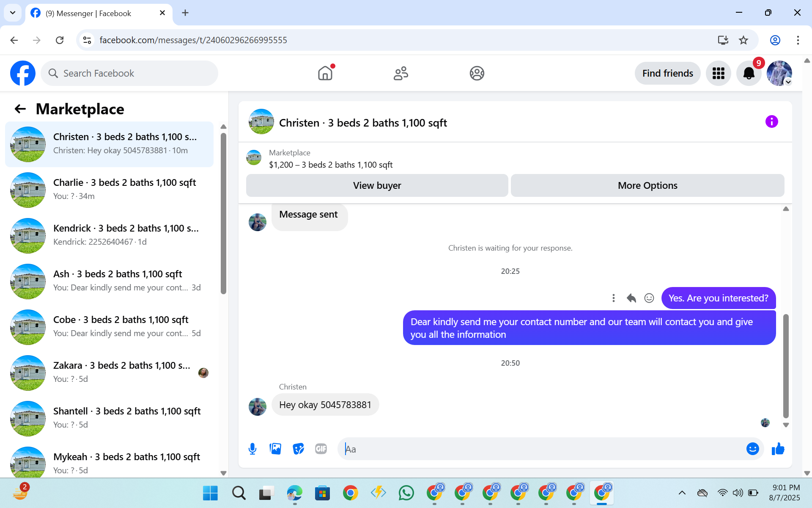
Task: Click the 'Message sent' bubble
Action: tap(310, 217)
